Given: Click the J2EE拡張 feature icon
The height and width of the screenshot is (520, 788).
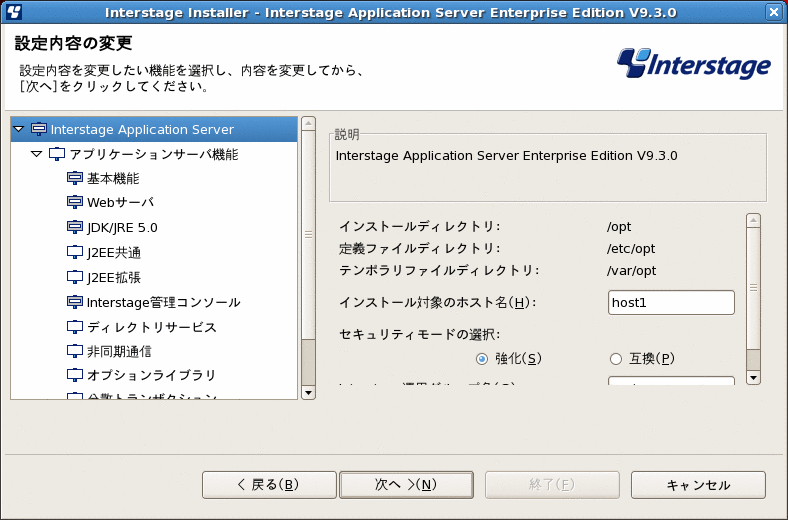Looking at the screenshot, I should click(x=75, y=277).
